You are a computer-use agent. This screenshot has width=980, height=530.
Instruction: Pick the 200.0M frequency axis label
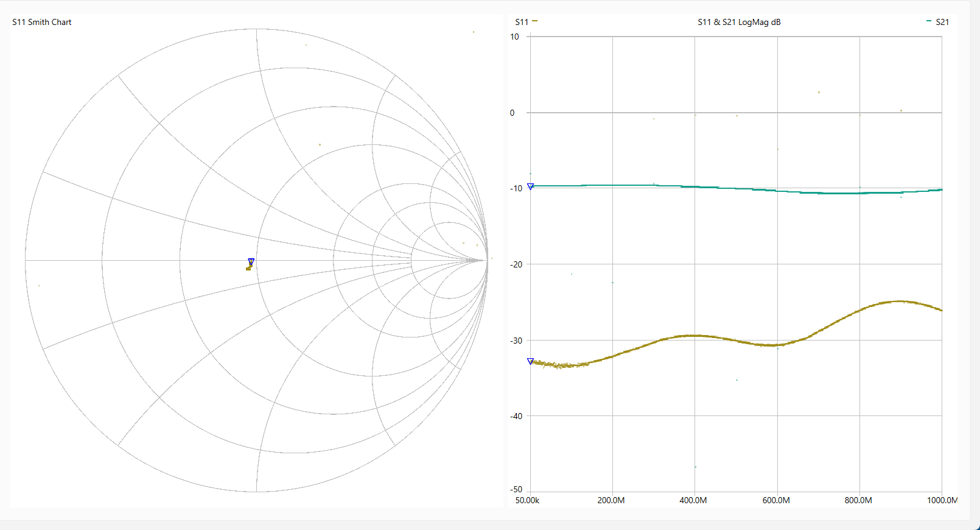(x=611, y=500)
